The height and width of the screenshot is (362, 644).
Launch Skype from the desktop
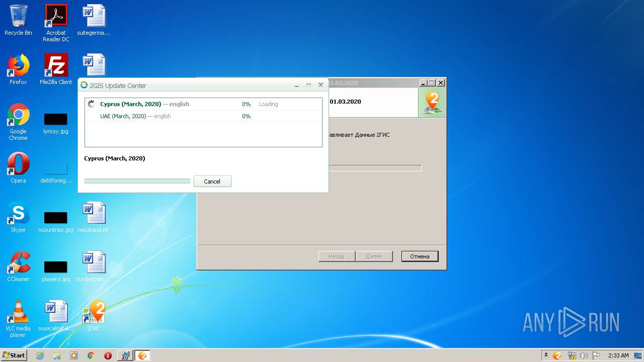click(x=18, y=217)
